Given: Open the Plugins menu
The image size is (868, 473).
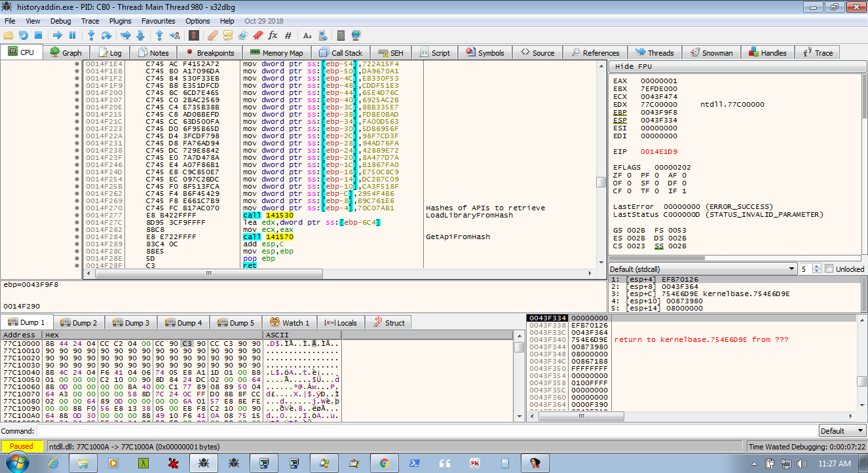Looking at the screenshot, I should (121, 21).
